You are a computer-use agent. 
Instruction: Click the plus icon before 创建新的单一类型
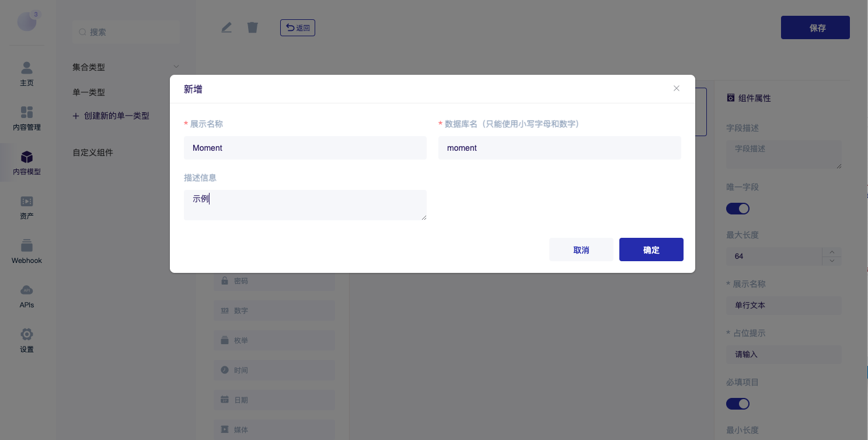coord(76,116)
